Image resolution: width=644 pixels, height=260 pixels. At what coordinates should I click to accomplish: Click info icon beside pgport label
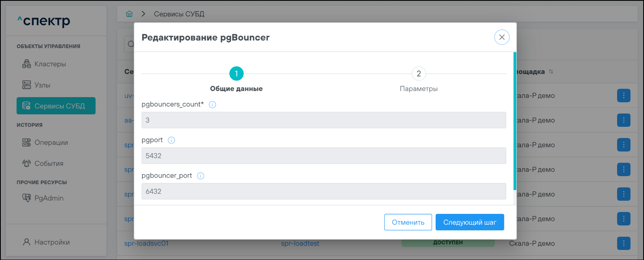171,140
